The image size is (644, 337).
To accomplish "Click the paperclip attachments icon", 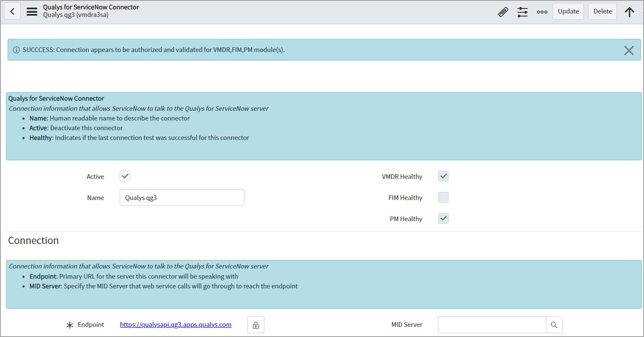I will [x=503, y=12].
